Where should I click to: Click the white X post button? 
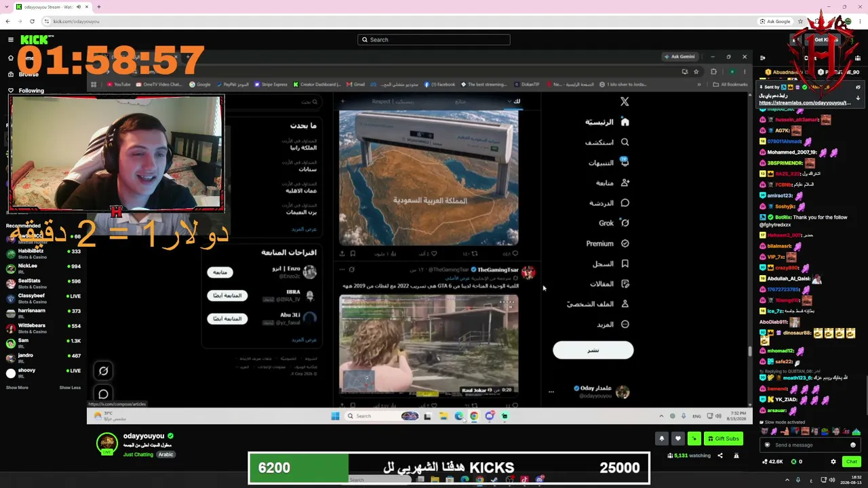pyautogui.click(x=593, y=350)
